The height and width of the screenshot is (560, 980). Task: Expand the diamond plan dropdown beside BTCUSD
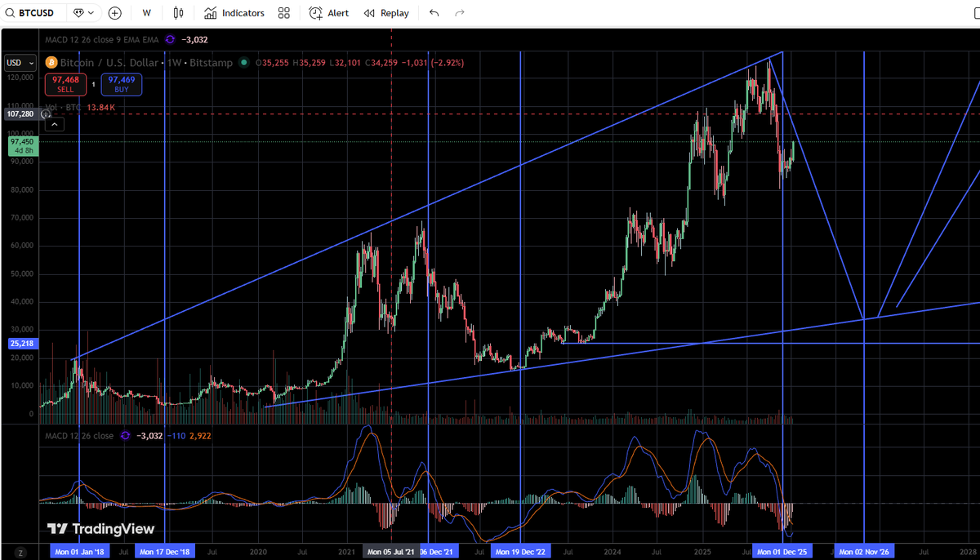click(82, 13)
